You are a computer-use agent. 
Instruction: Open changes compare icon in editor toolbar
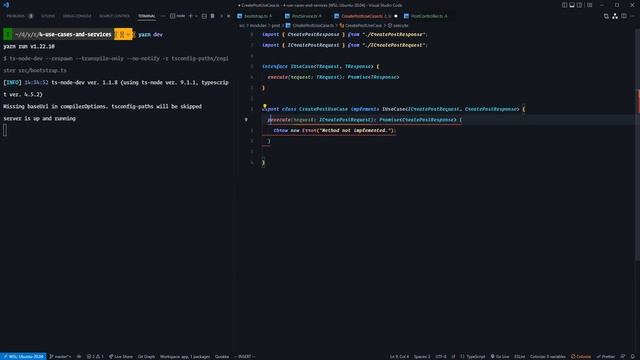[606, 16]
